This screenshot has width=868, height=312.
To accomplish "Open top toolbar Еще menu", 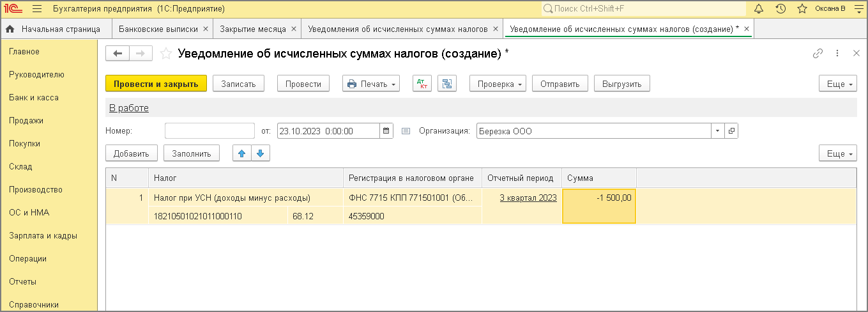I will (838, 84).
